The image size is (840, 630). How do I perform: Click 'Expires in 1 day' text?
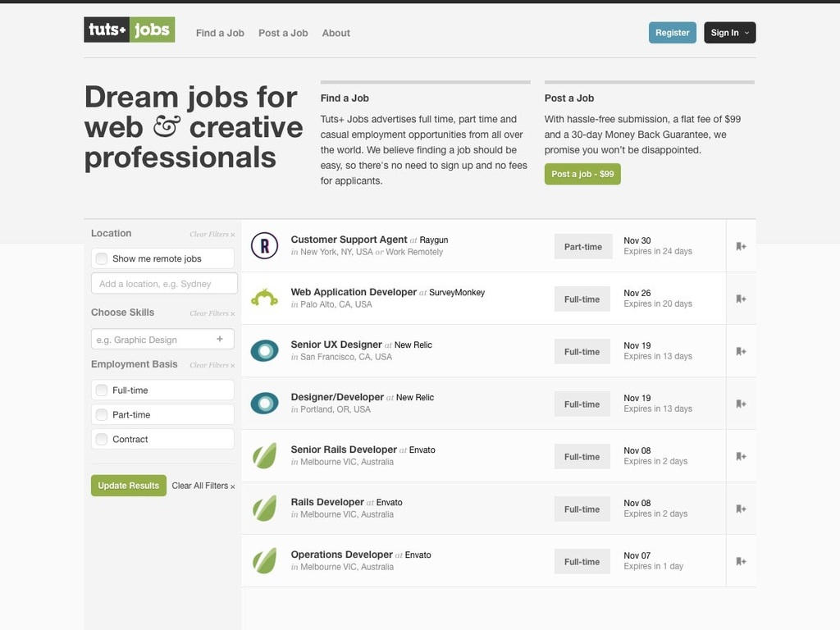(x=654, y=566)
